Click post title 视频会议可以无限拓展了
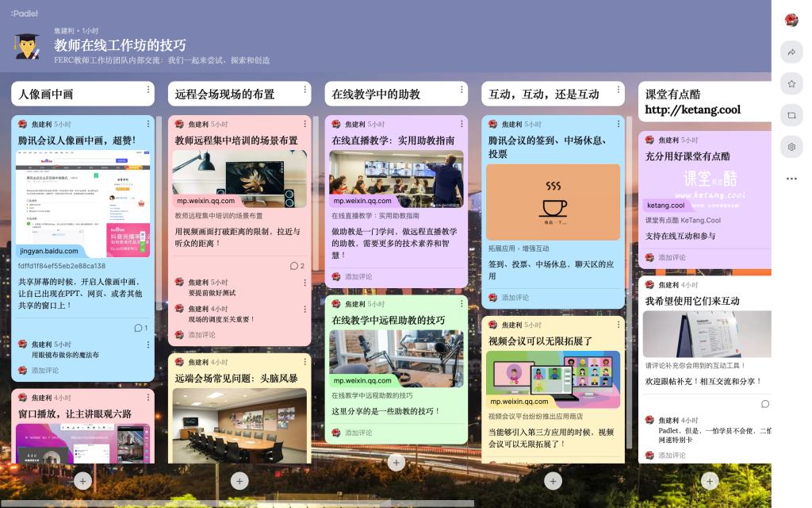Viewport: 812px width, 508px height. [540, 341]
